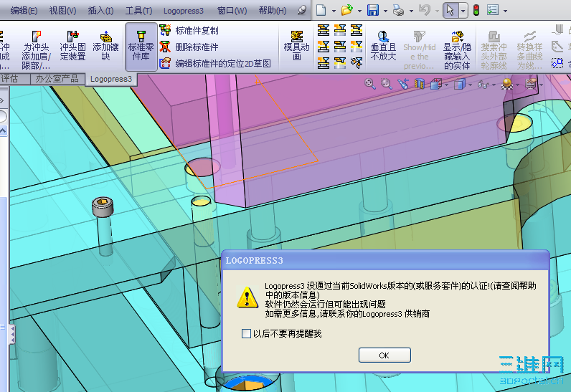
Task: Open the 帮助(H) menu
Action: pyautogui.click(x=273, y=11)
